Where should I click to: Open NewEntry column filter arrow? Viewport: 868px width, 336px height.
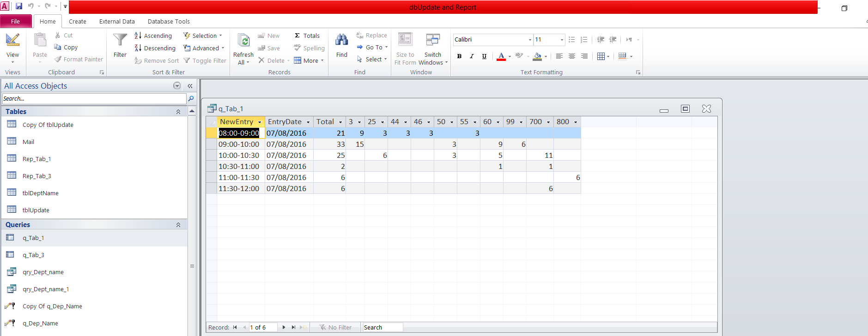coord(260,122)
